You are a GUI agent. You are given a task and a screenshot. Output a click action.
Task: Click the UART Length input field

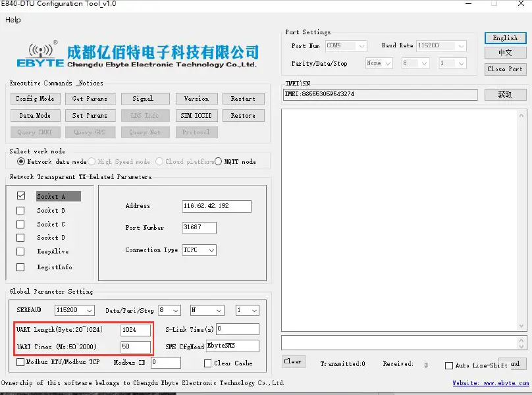click(136, 330)
